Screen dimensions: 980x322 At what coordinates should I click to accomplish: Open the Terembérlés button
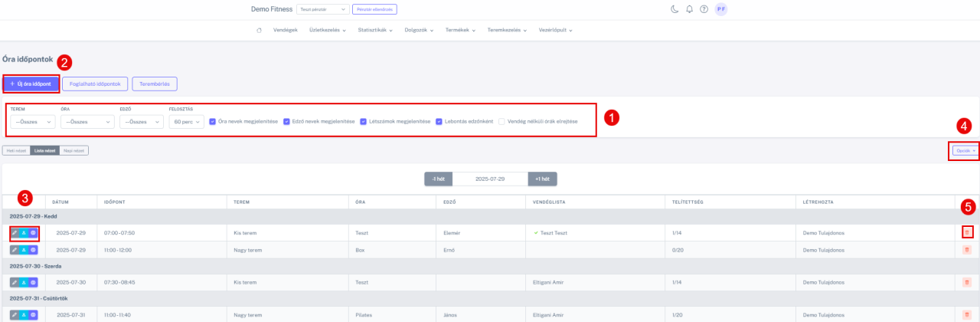155,84
